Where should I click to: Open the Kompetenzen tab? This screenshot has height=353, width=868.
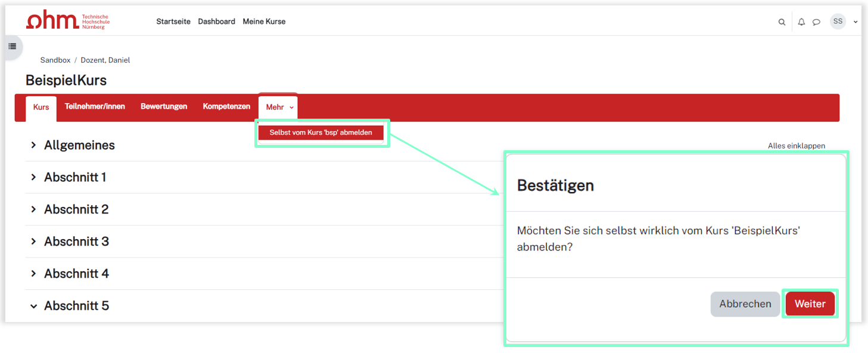coord(226,107)
